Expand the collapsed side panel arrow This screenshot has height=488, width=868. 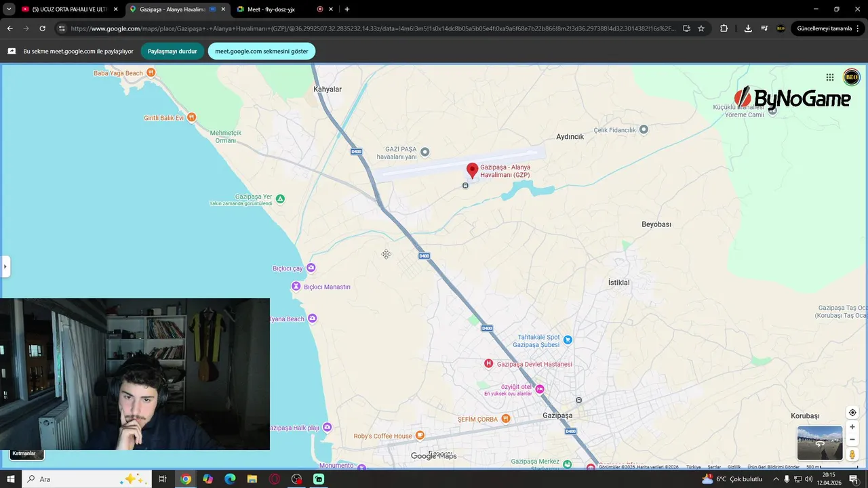click(5, 266)
